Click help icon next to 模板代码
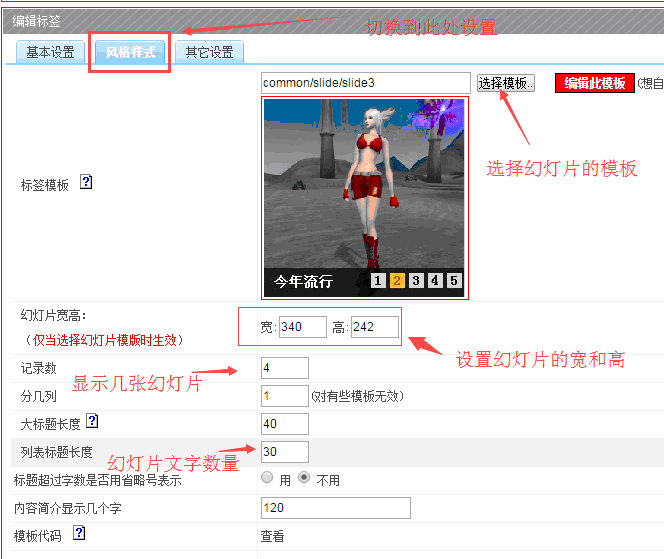 point(79,534)
